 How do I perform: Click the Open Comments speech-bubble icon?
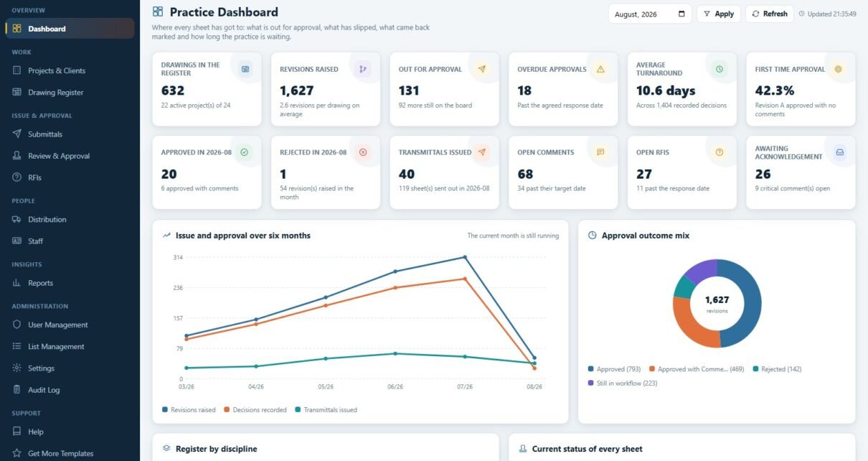[600, 152]
